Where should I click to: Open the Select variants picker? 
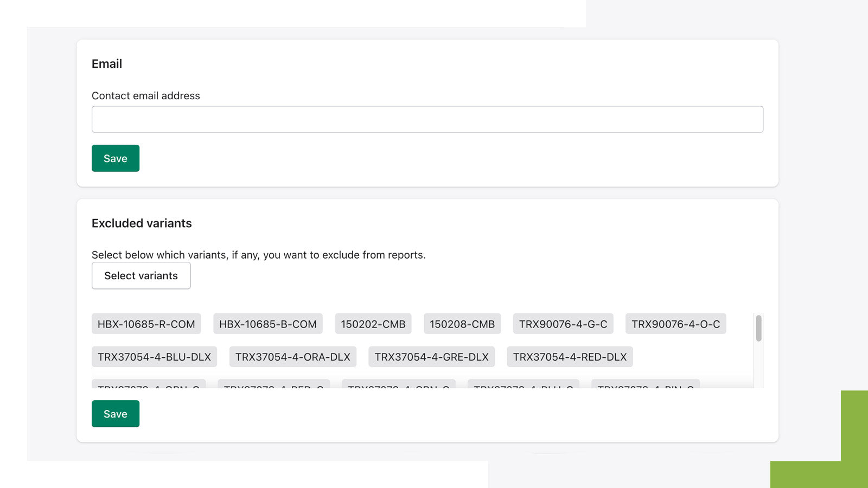tap(141, 275)
